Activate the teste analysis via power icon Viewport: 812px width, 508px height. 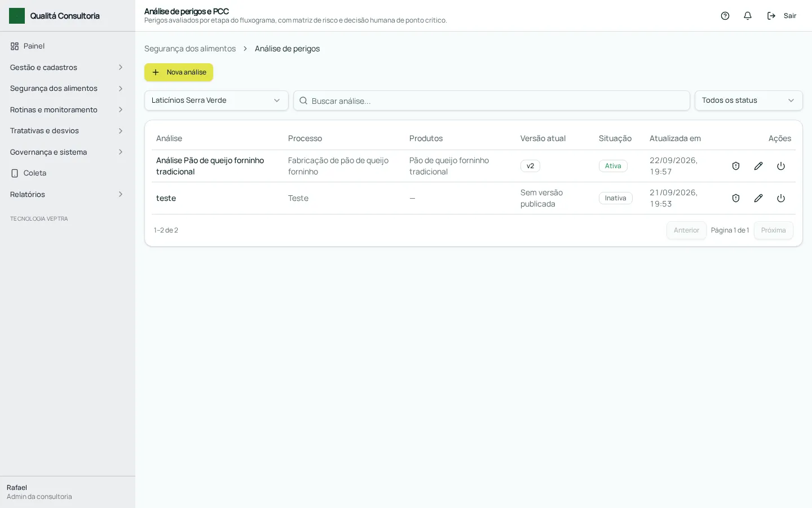click(x=781, y=198)
